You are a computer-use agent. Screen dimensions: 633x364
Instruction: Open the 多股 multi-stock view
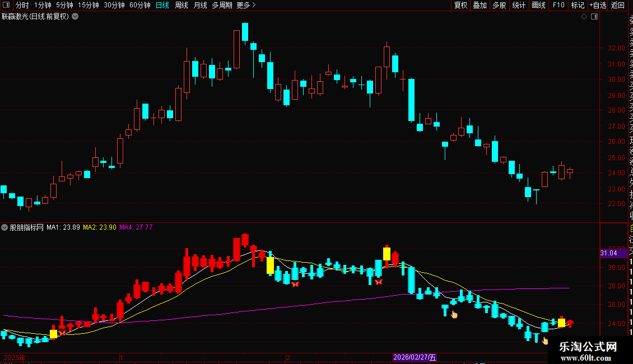pyautogui.click(x=499, y=5)
